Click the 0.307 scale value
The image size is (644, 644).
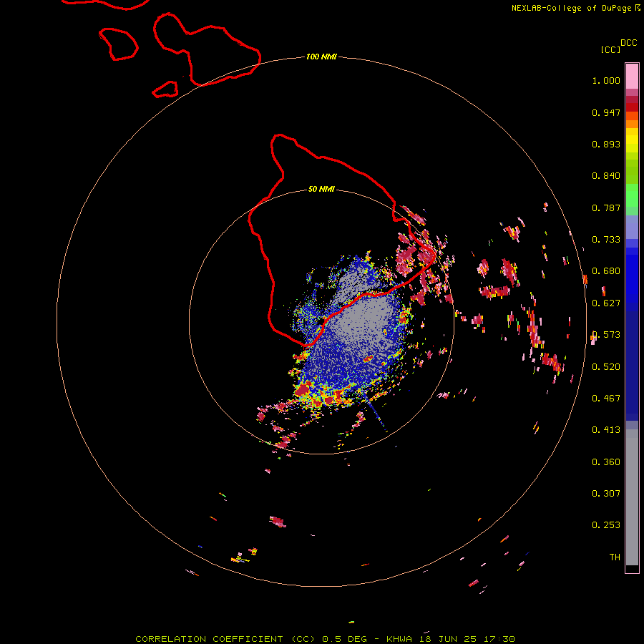(606, 494)
